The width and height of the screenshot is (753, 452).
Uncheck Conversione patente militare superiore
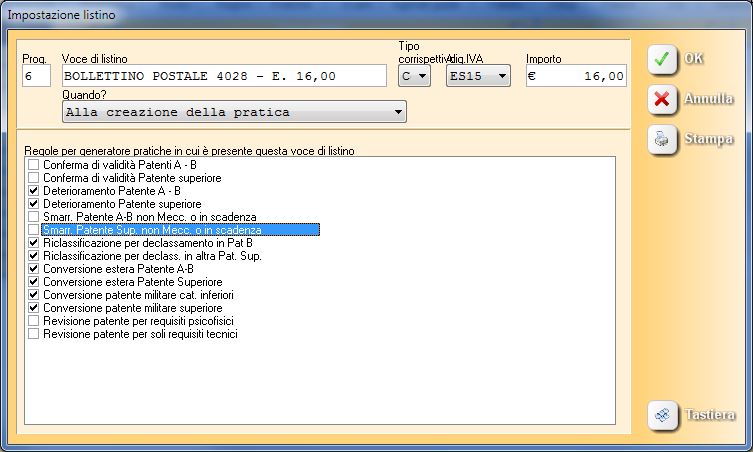pyautogui.click(x=34, y=308)
